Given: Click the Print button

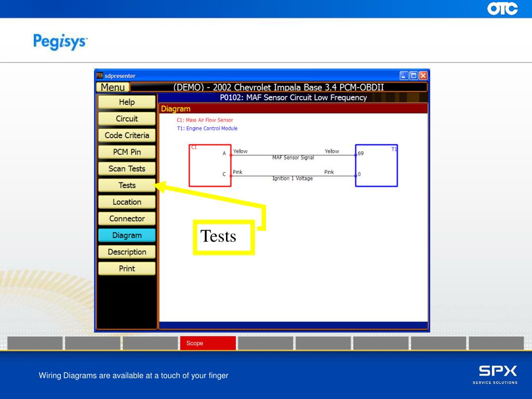Looking at the screenshot, I should [x=127, y=269].
